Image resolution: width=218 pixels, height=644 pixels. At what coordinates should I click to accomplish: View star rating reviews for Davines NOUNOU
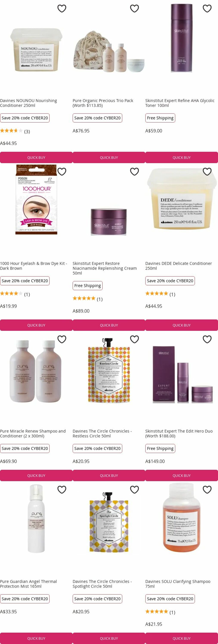[x=15, y=131]
